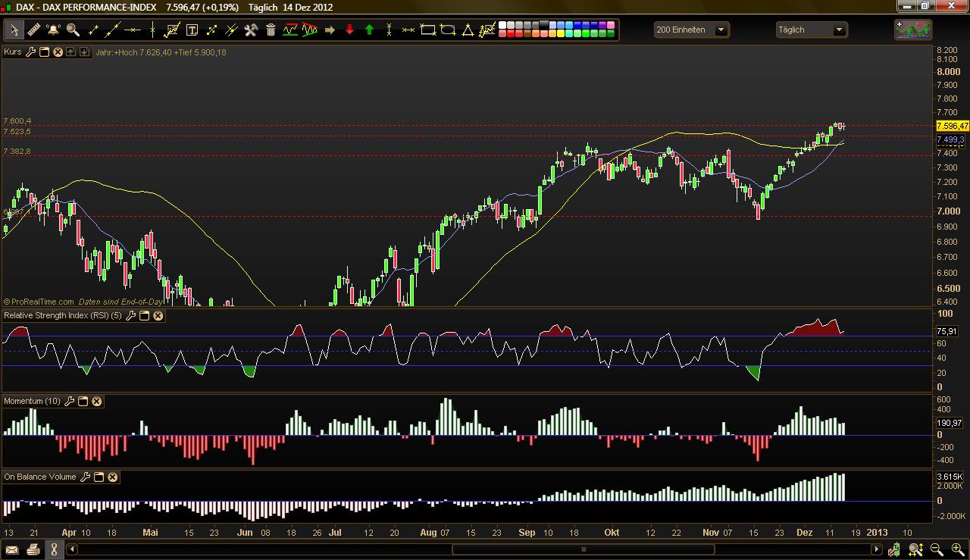Close the On Balance Volume panel
The image size is (970, 560).
point(113,477)
